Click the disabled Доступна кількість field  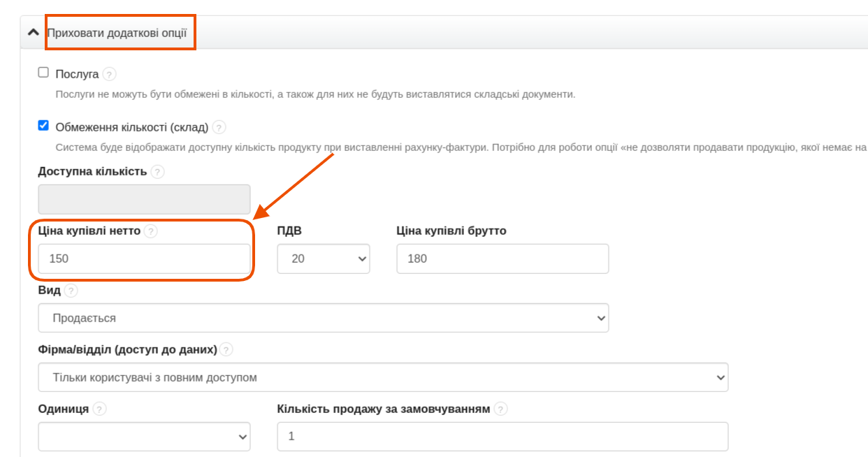[144, 199]
